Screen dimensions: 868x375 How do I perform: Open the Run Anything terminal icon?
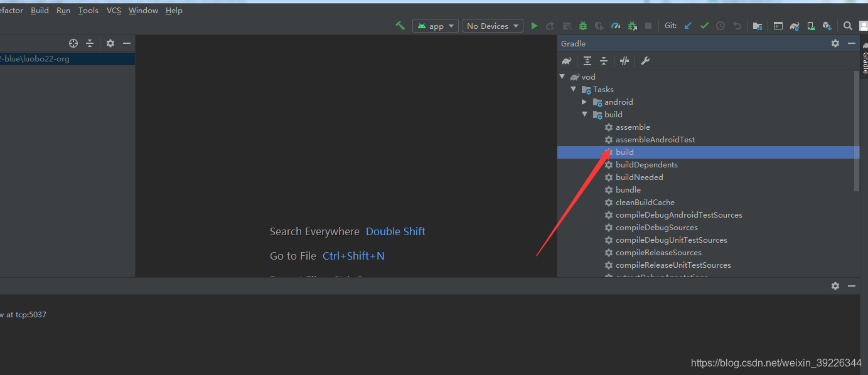point(778,26)
